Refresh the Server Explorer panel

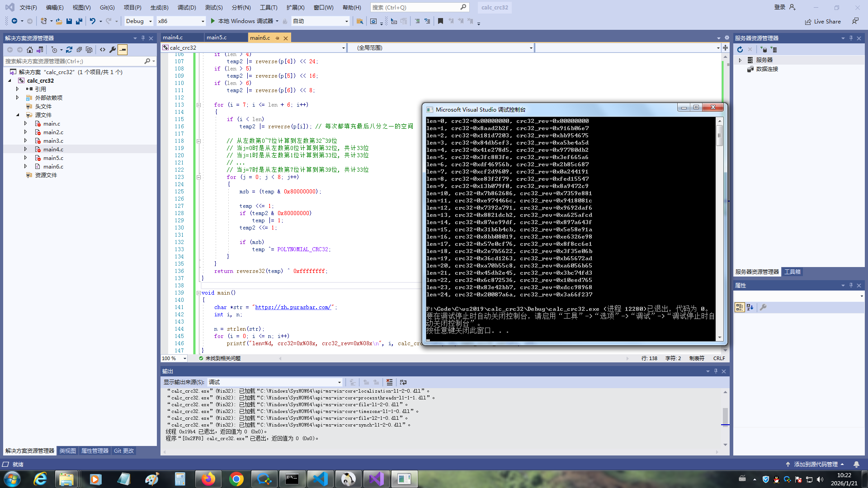740,50
